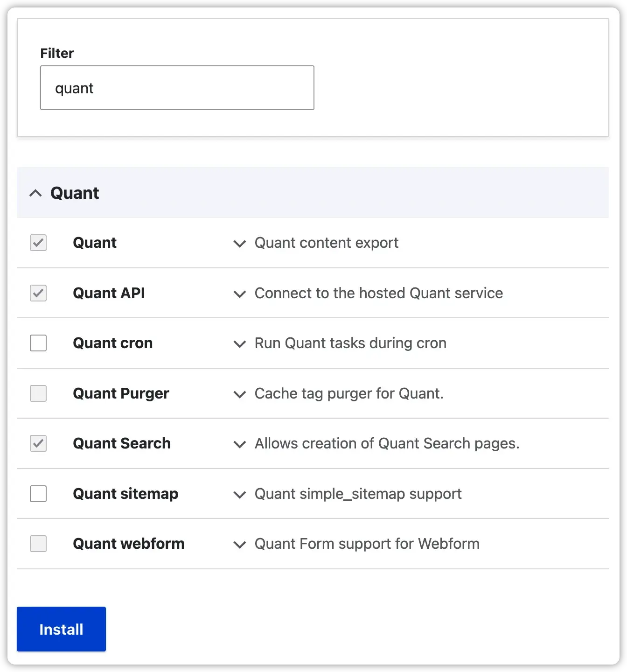Viewport: 627px width, 672px height.
Task: Enable the Quant cron module checkbox
Action: (38, 343)
